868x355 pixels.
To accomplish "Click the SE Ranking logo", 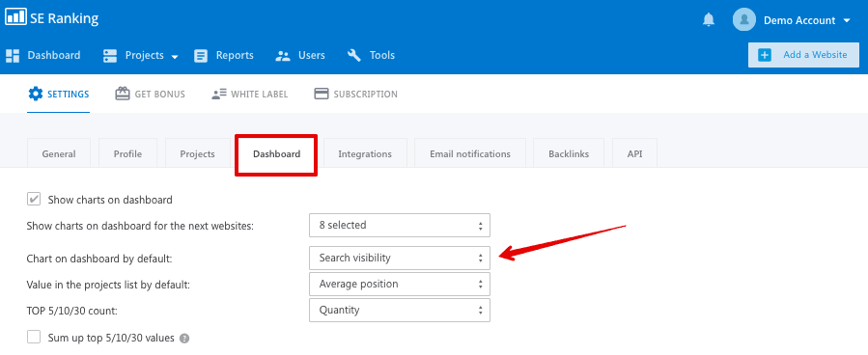I will click(51, 17).
